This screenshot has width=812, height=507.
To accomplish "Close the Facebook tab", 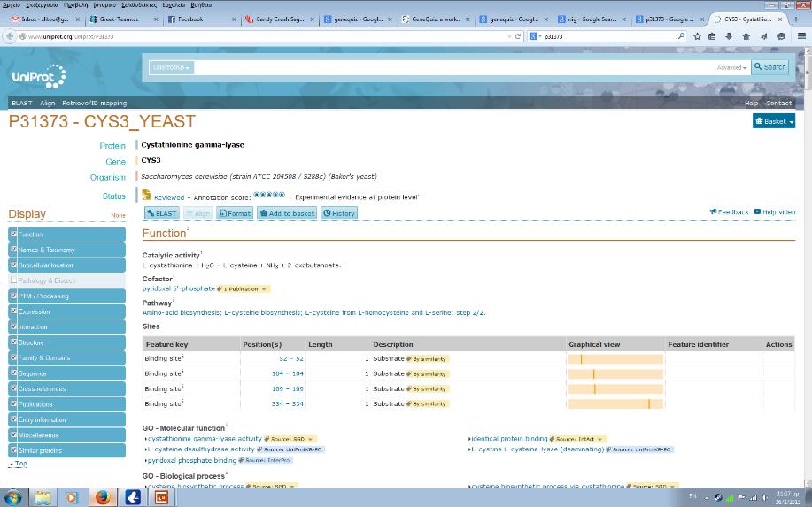I will (234, 19).
